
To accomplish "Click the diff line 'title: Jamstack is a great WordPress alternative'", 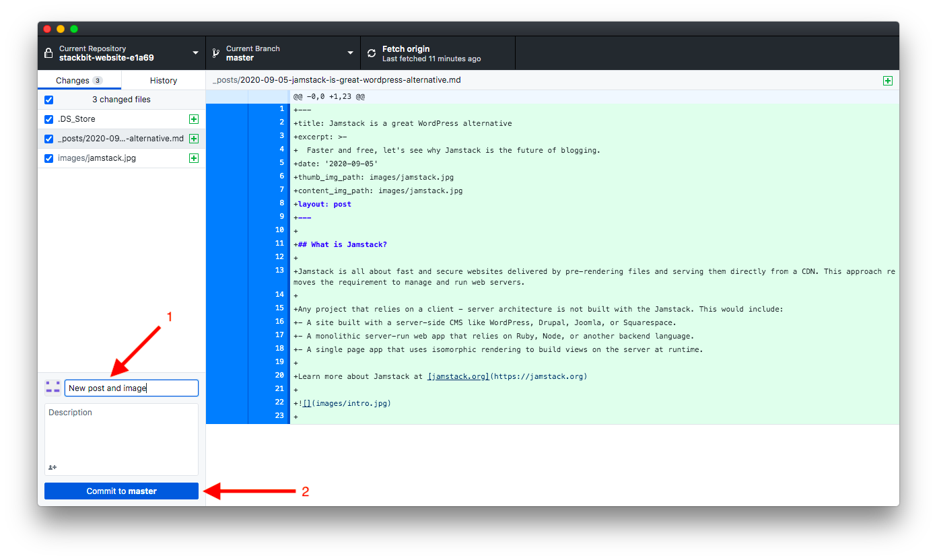I will (403, 123).
